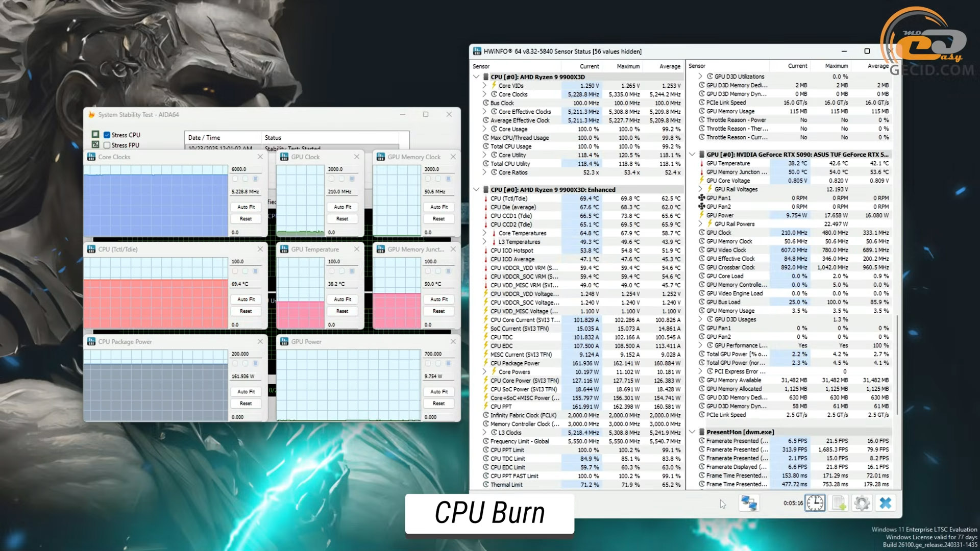Expand the Core VIDs tree row
The height and width of the screenshot is (551, 980).
484,86
